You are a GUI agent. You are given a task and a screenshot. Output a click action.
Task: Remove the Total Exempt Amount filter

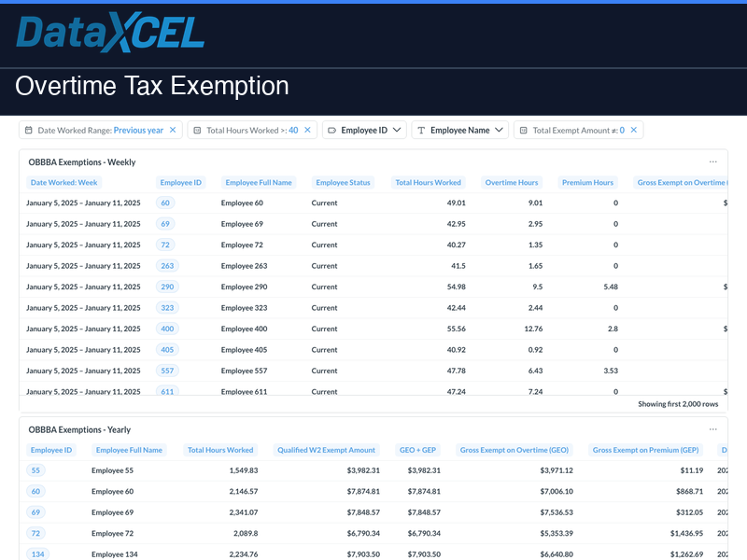pos(634,131)
